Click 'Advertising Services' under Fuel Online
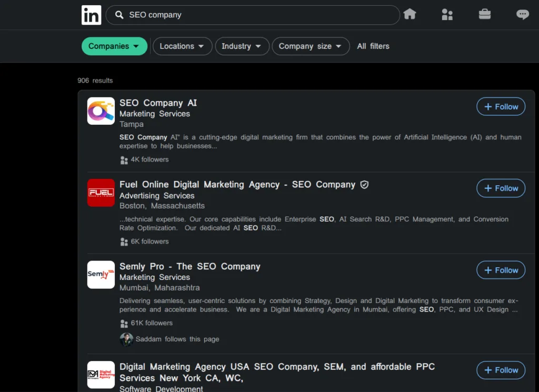Image resolution: width=539 pixels, height=392 pixels. [x=157, y=196]
